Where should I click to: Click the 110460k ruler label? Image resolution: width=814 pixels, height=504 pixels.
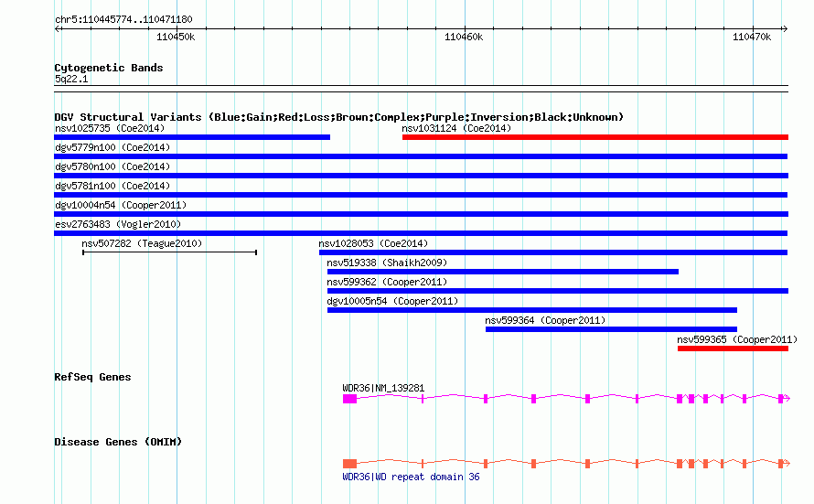[464, 37]
